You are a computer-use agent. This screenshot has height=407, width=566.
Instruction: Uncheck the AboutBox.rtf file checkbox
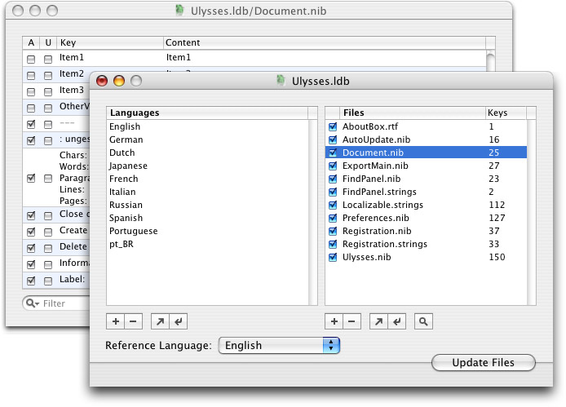pos(333,127)
